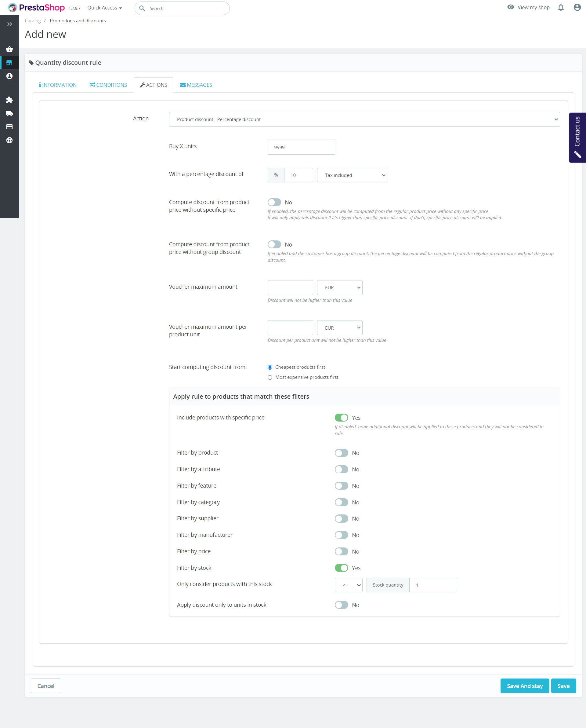Image resolution: width=586 pixels, height=728 pixels.
Task: Select Most expensive products first option
Action: click(x=270, y=377)
